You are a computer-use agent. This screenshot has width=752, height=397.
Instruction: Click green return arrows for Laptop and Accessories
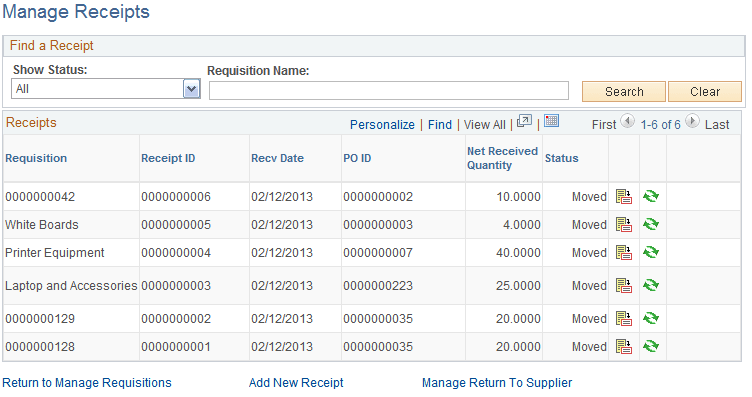tap(651, 285)
